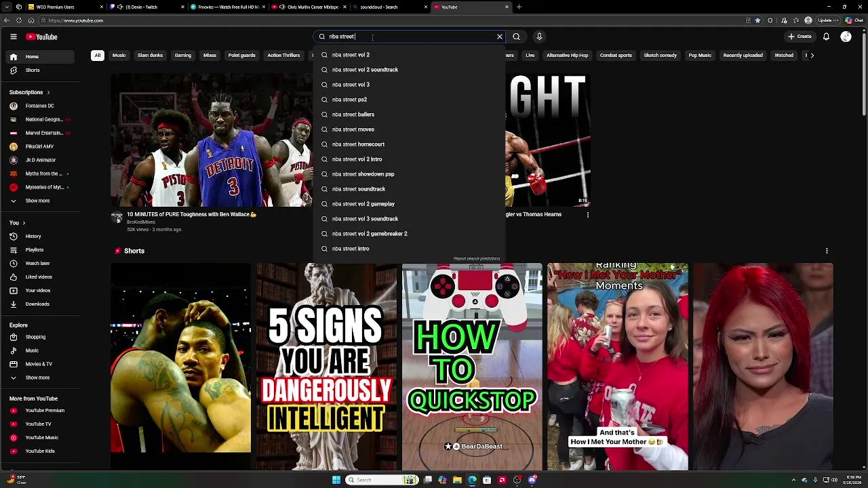
Task: Click the YouTube logo
Action: [x=41, y=37]
